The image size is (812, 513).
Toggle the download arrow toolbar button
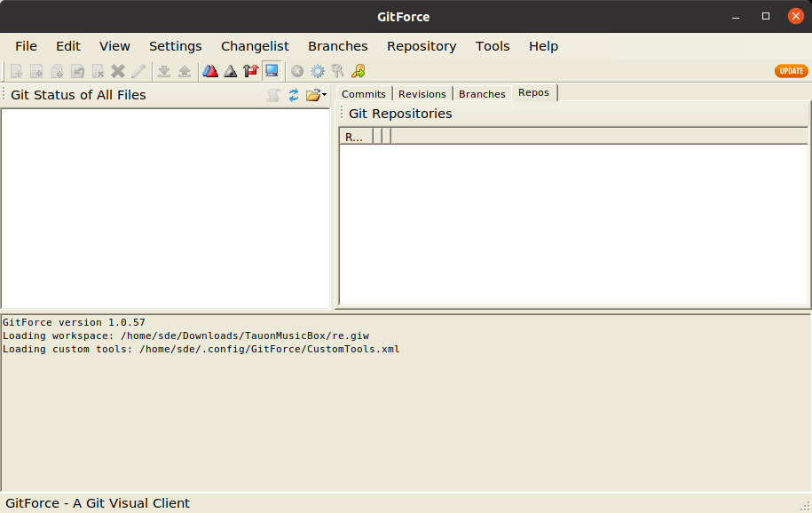click(x=165, y=71)
